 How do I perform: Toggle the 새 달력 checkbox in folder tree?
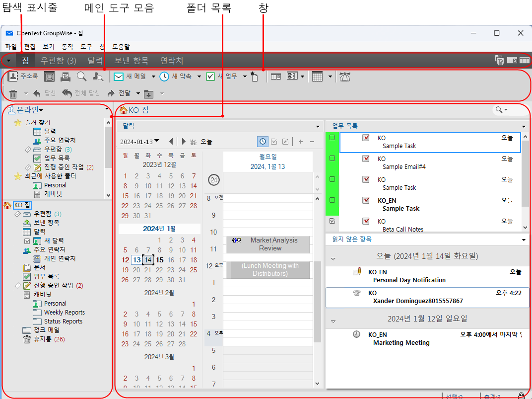(x=27, y=241)
